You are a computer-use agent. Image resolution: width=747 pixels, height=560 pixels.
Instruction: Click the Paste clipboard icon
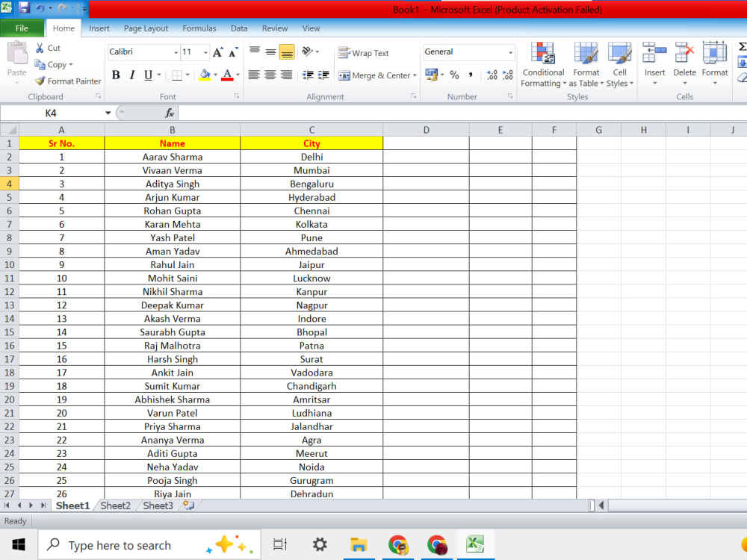(x=17, y=53)
